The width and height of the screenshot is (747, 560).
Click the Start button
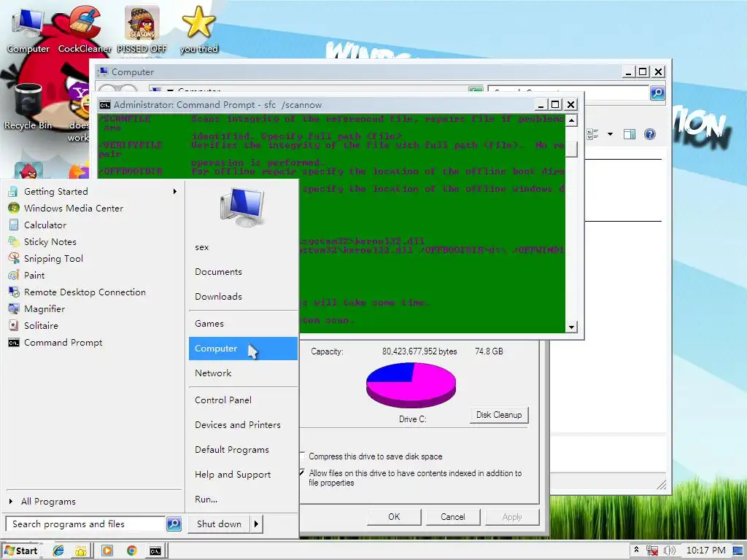[21, 551]
